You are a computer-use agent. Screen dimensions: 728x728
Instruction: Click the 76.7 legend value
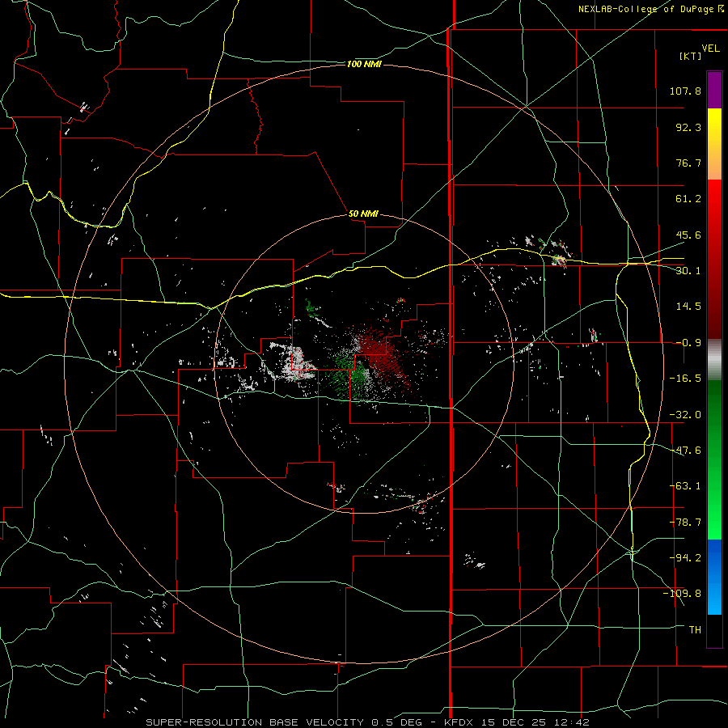688,163
